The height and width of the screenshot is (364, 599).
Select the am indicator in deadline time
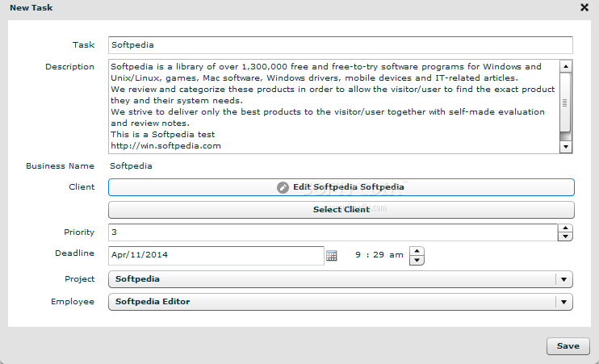396,255
